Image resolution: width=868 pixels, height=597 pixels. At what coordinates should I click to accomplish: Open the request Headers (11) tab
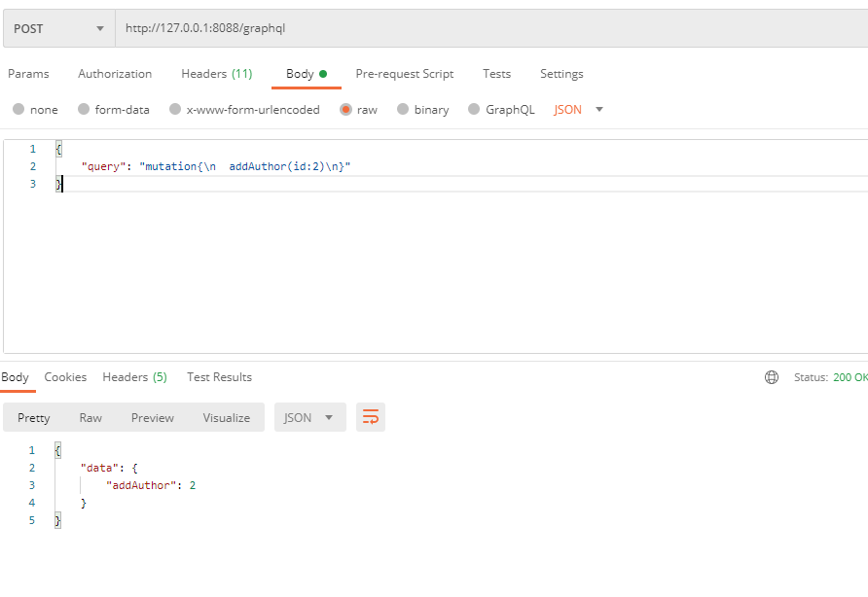pyautogui.click(x=216, y=74)
